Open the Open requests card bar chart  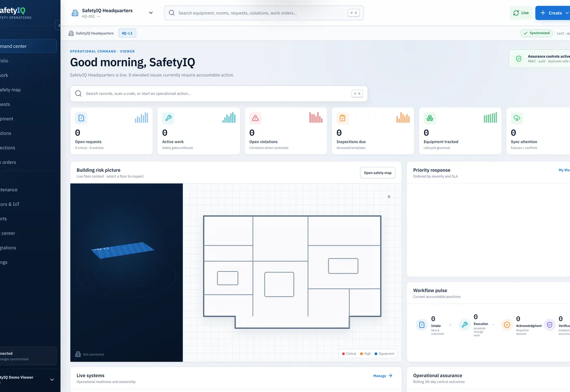[x=142, y=118]
